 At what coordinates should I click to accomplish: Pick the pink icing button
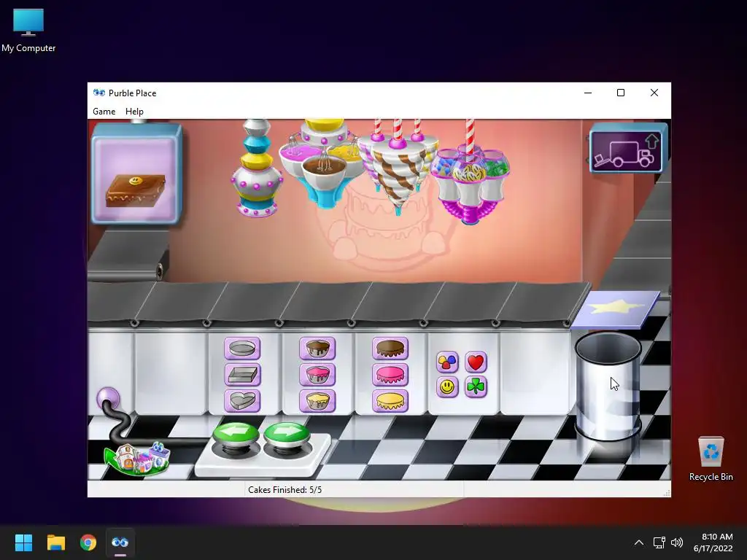pos(390,375)
